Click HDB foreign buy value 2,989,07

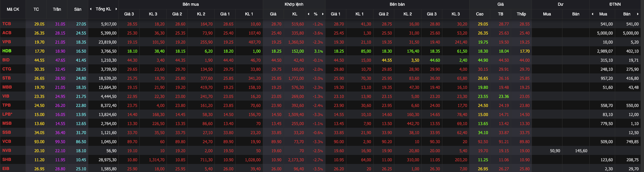pos(605,51)
